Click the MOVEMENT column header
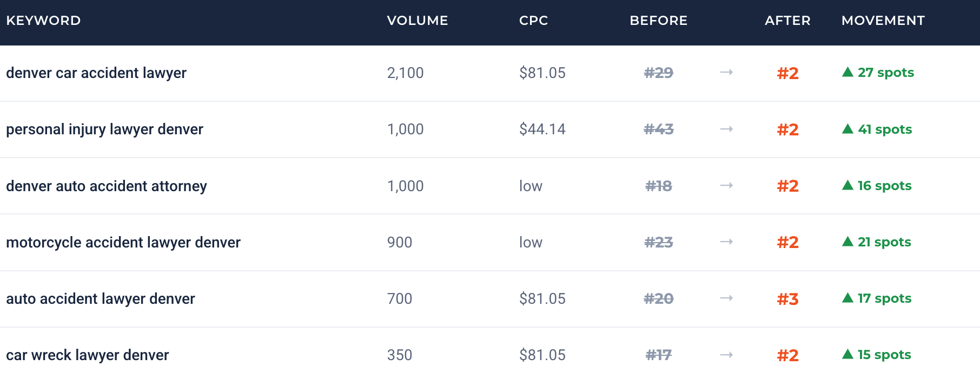Viewport: 980px width, 378px height. coord(883,21)
